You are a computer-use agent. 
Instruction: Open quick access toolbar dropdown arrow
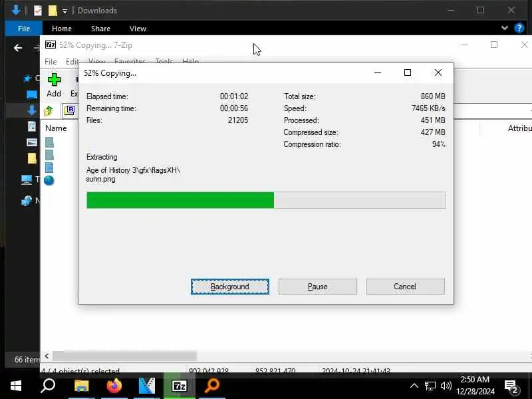click(65, 11)
